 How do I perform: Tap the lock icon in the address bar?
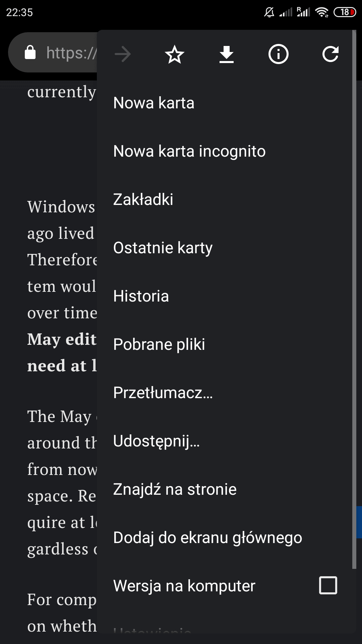[30, 52]
